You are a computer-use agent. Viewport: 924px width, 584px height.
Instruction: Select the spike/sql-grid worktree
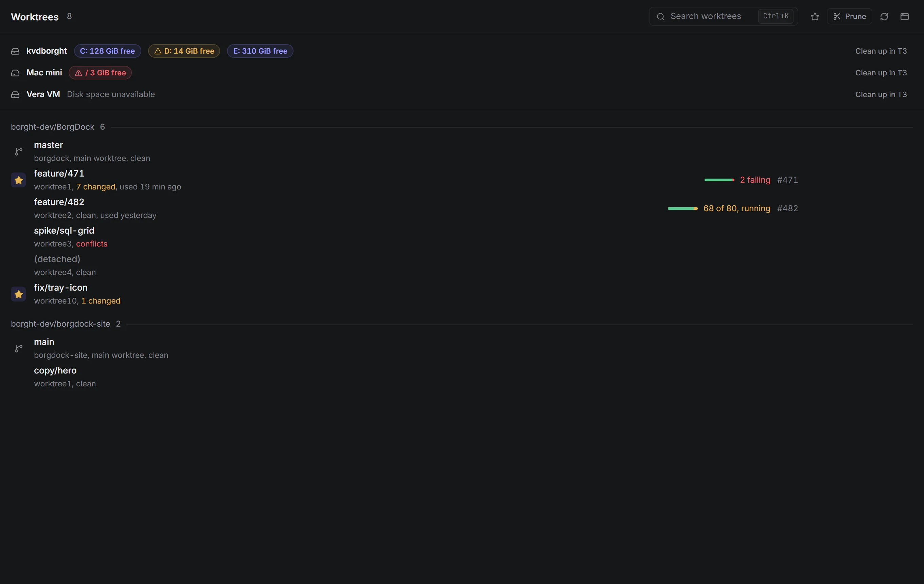pos(462,237)
